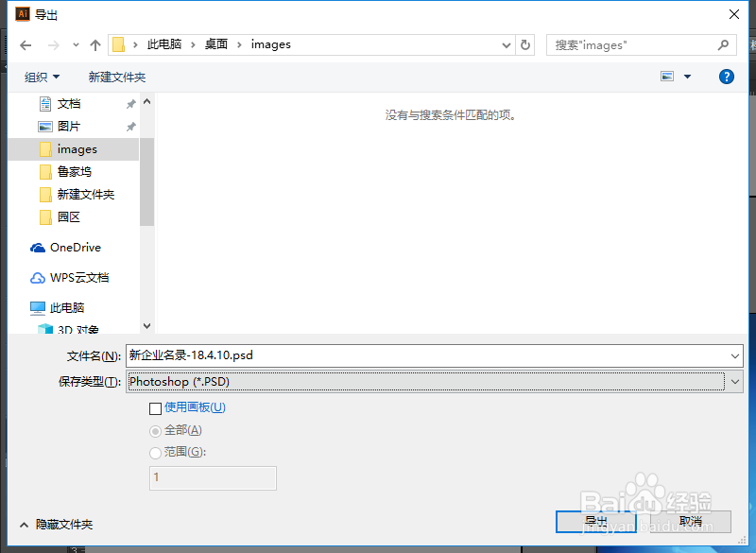Click the search magnifier in the search box
Screen dimensions: 756x553
pyautogui.click(x=724, y=44)
